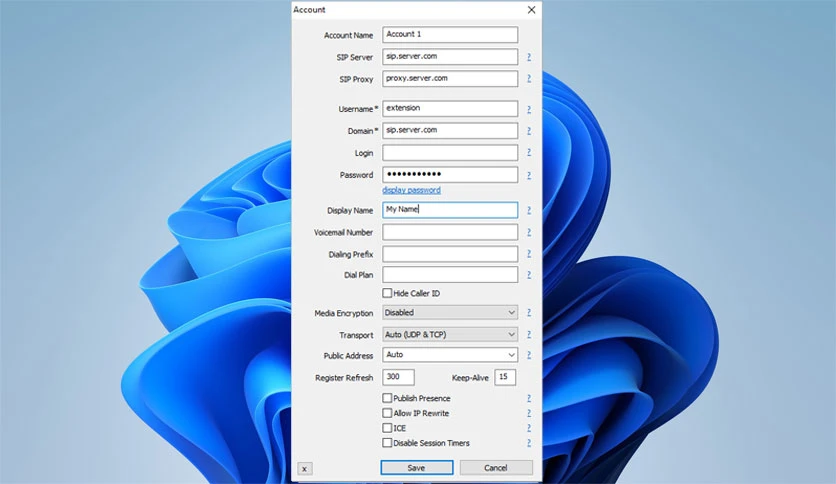Open help link for SIP Server
This screenshot has width=836, height=484.
pos(529,57)
